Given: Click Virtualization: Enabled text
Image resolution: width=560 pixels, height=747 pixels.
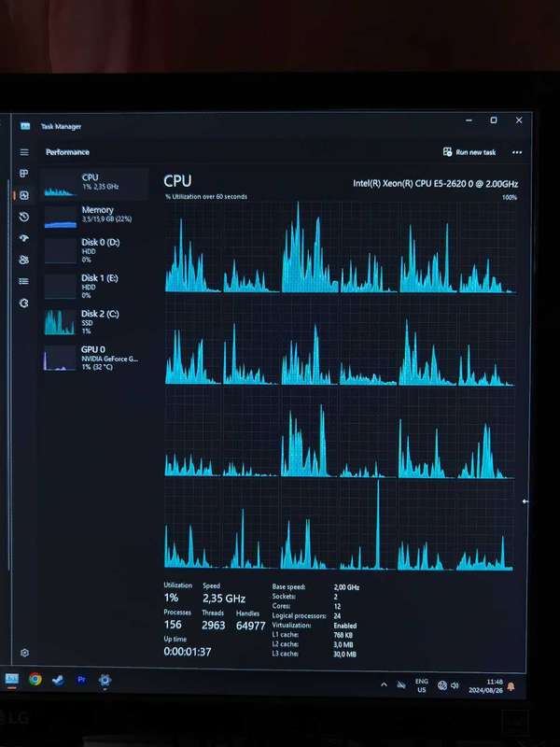Looking at the screenshot, I should pos(315,626).
